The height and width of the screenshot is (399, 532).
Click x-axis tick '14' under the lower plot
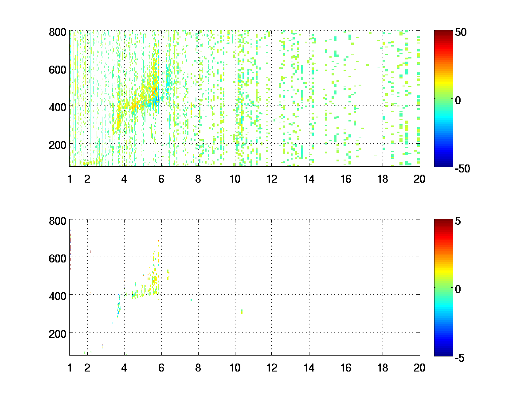coord(309,368)
